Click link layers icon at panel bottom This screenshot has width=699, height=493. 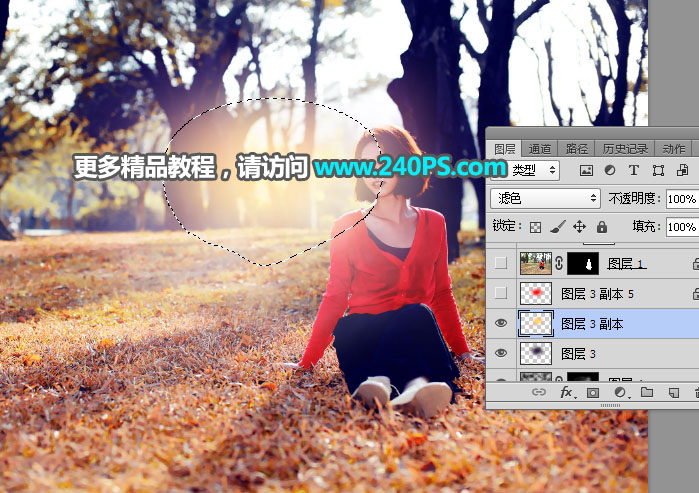click(539, 392)
